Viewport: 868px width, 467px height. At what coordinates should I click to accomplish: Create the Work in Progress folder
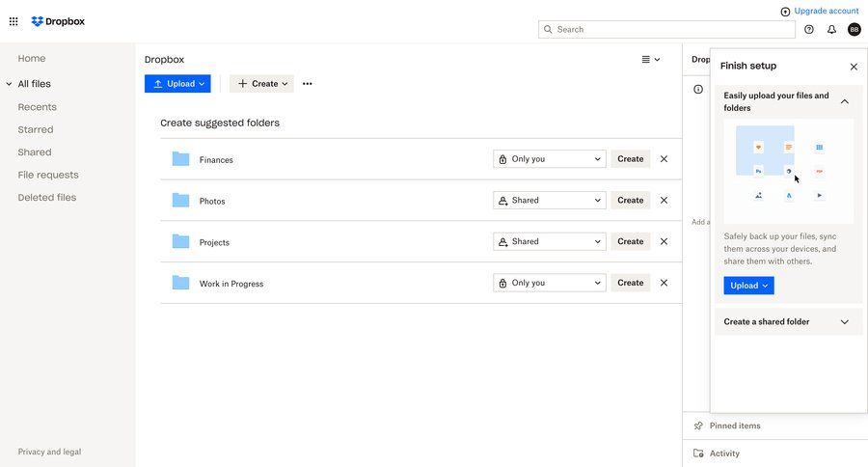click(631, 283)
